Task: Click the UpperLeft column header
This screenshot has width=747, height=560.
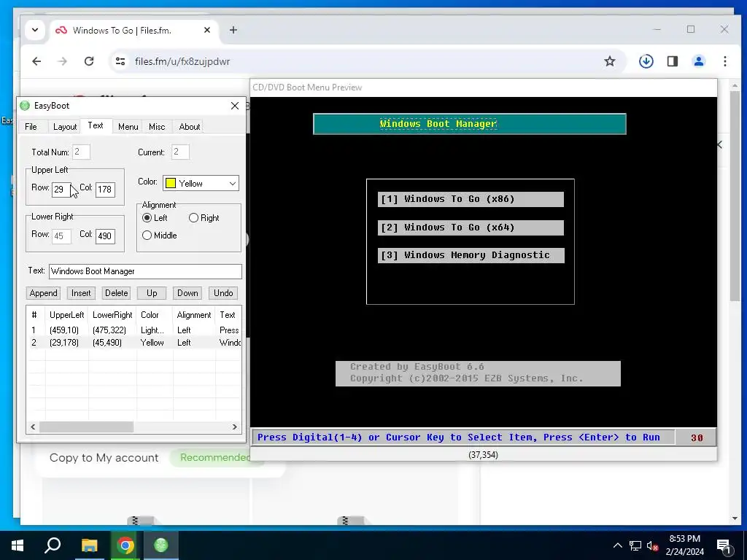Action: click(x=66, y=315)
